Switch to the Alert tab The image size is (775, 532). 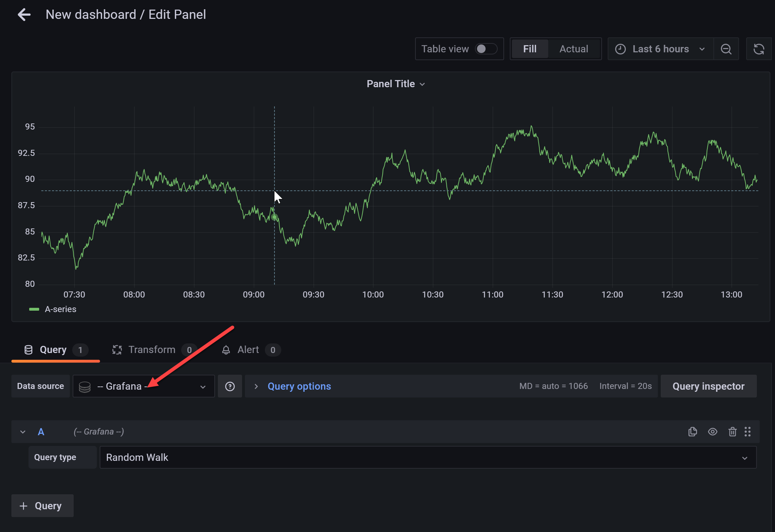[251, 350]
